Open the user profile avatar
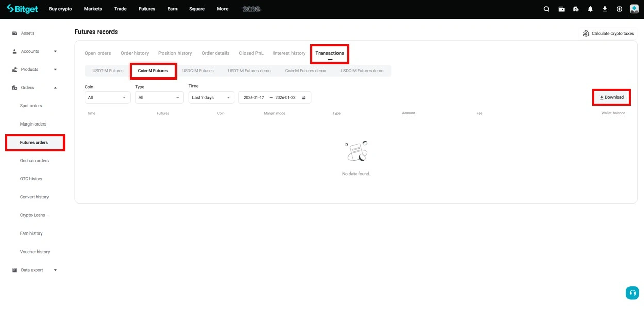Screen dimensions: 644x312 click(x=634, y=9)
